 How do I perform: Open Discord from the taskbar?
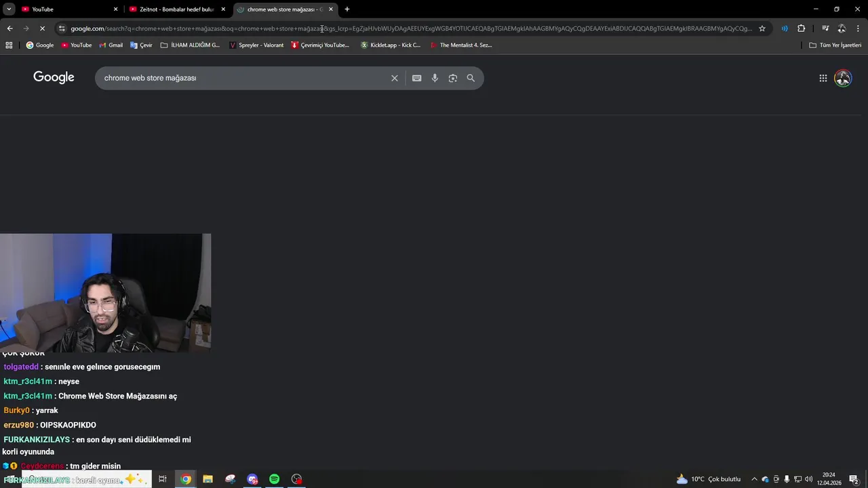pos(252,479)
